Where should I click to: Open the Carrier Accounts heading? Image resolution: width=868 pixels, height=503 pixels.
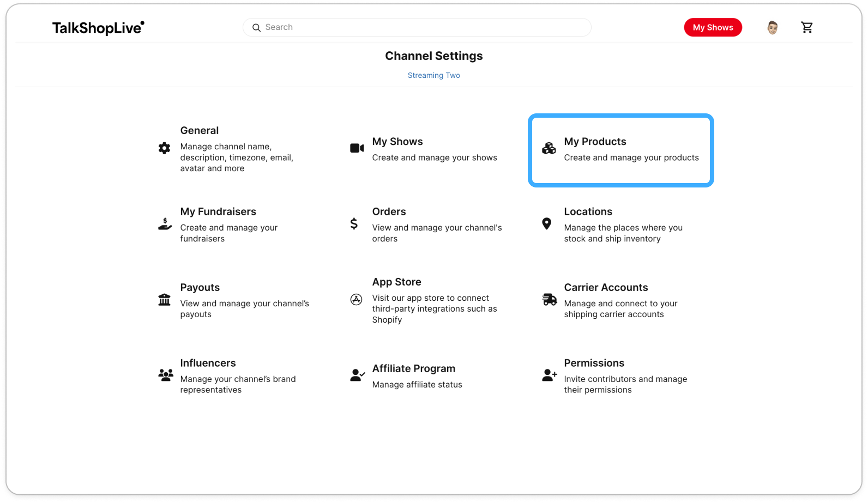606,287
